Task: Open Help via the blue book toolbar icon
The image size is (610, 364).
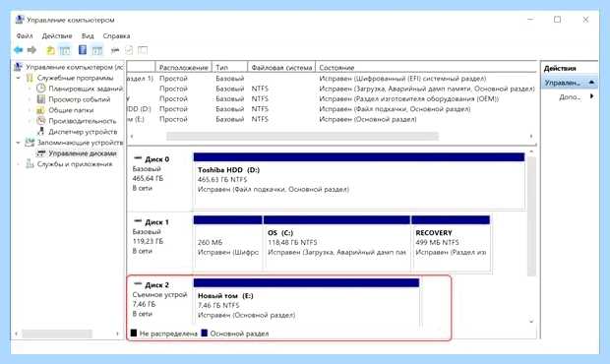Action: [x=83, y=50]
